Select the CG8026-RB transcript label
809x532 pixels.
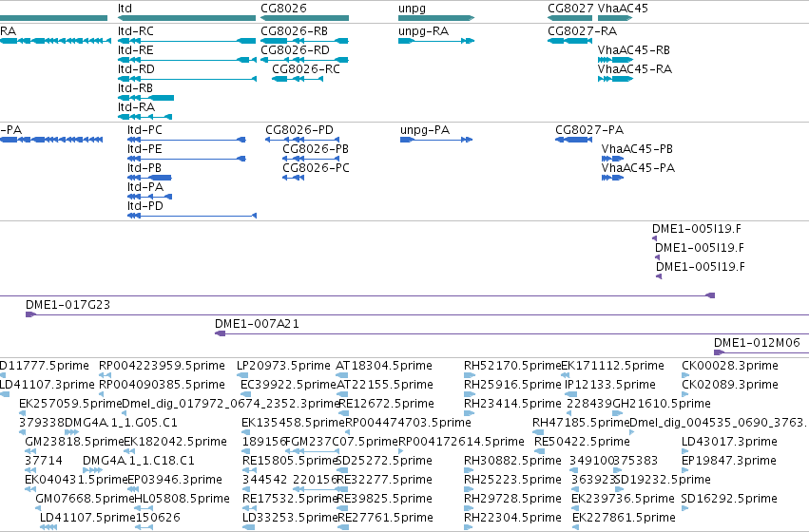point(294,31)
